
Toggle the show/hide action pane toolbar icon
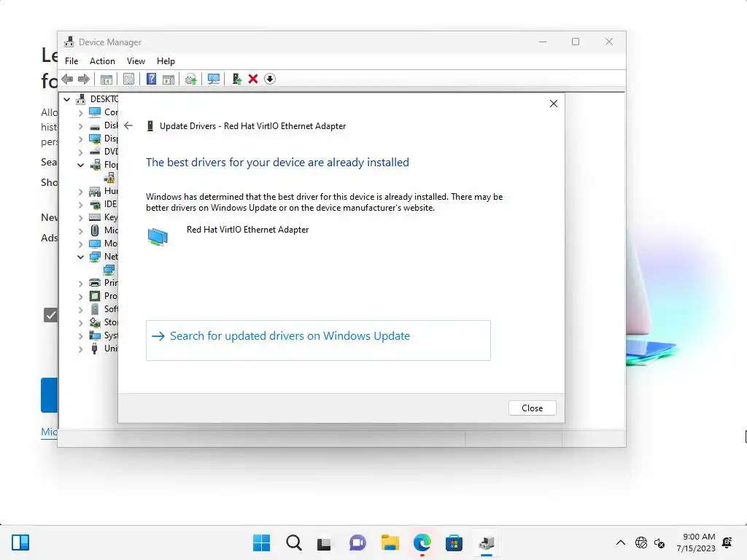[x=169, y=79]
